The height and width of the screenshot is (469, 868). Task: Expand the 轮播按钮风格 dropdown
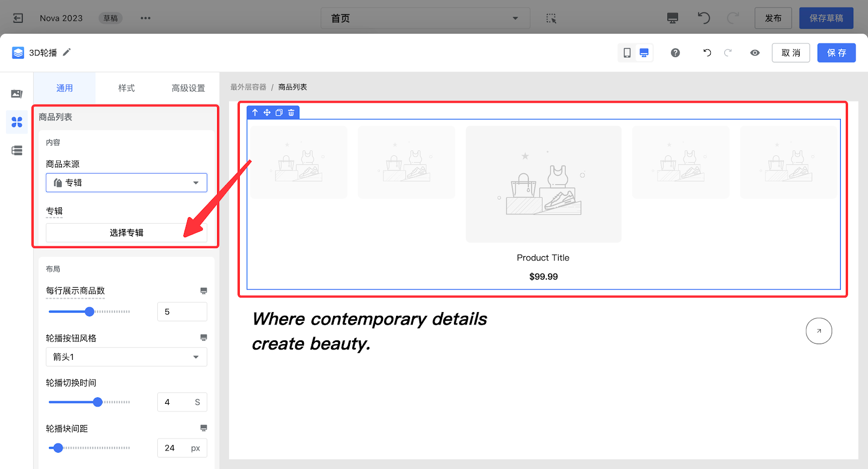tap(126, 357)
